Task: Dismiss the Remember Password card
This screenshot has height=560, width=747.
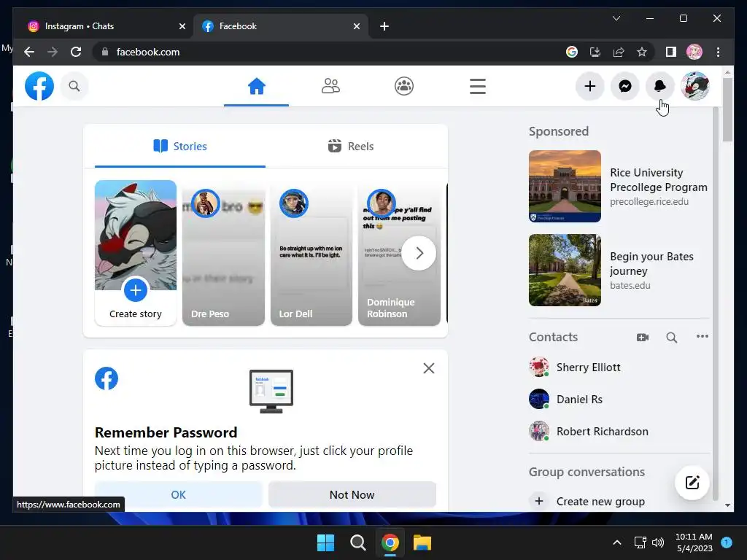Action: (429, 368)
